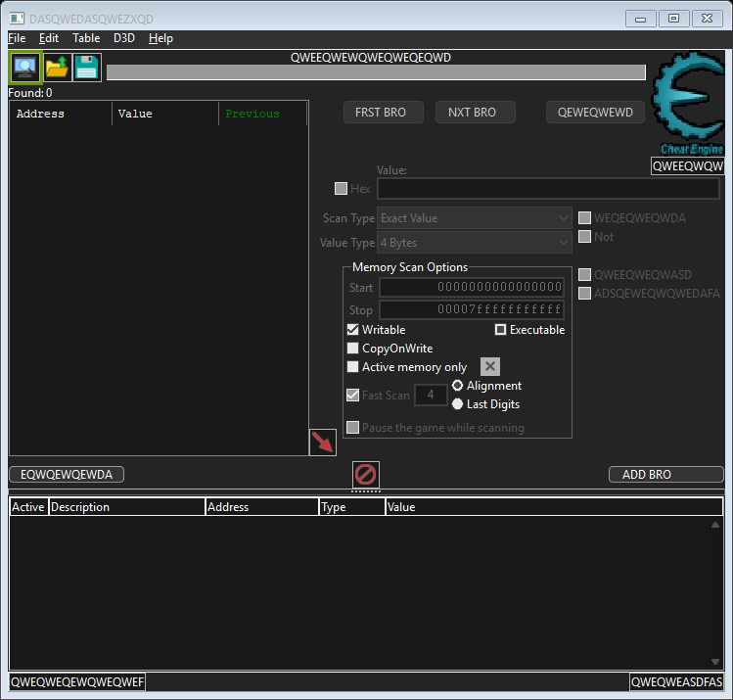733x700 pixels.
Task: Maximize the window
Action: coord(673,19)
